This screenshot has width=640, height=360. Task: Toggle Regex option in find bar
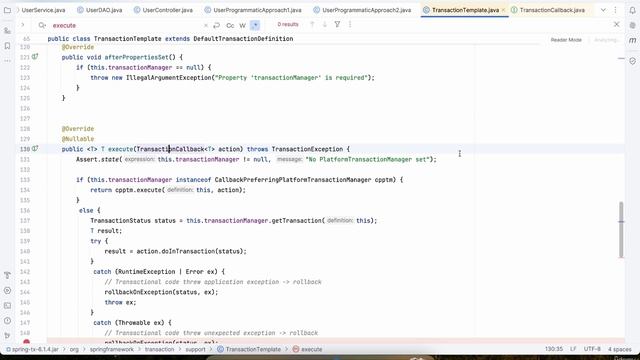[x=255, y=25]
